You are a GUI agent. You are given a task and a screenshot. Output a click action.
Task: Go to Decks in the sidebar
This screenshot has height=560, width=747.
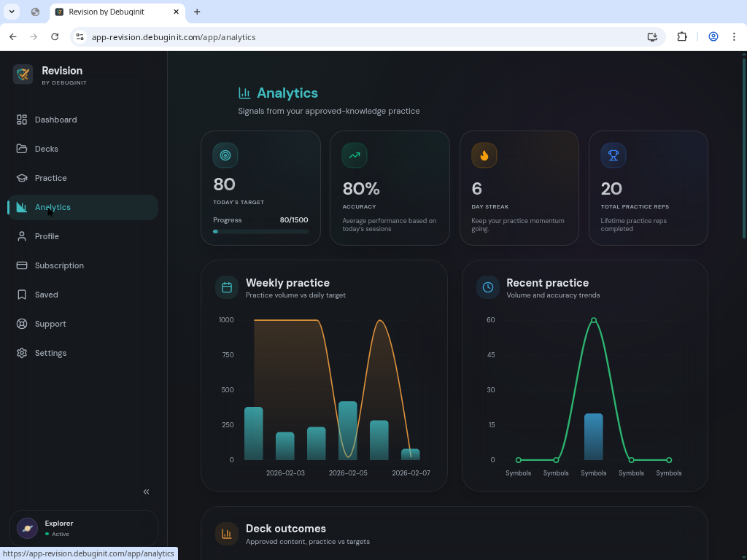click(x=46, y=149)
